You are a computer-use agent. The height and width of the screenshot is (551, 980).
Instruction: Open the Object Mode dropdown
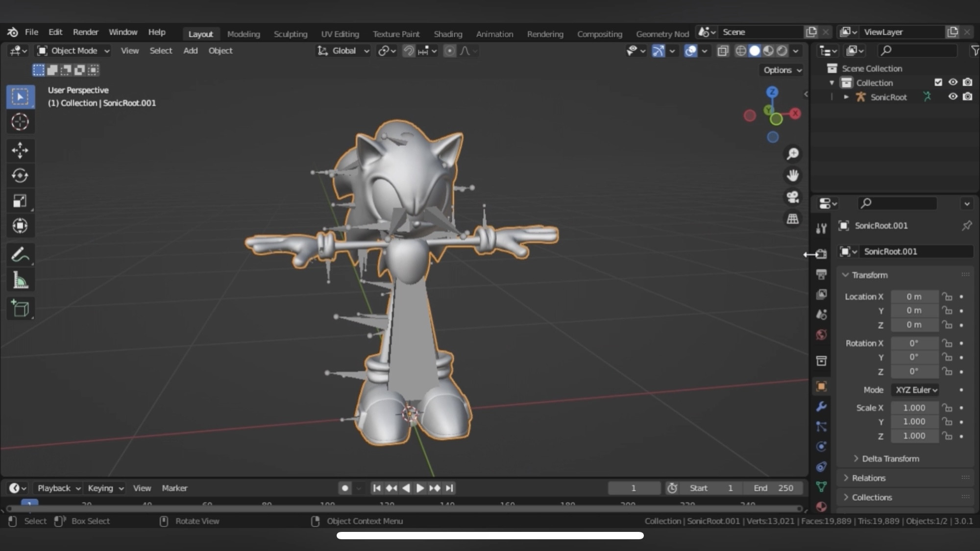click(x=73, y=50)
